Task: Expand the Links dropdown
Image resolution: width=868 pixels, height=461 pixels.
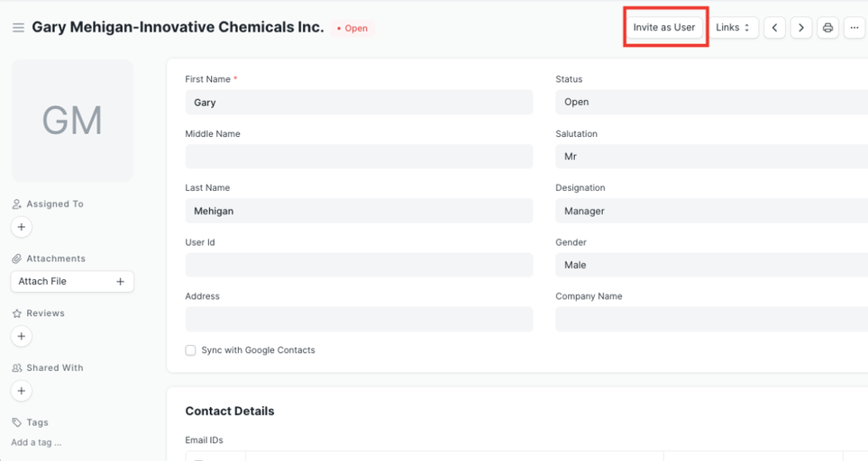Action: 733,28
